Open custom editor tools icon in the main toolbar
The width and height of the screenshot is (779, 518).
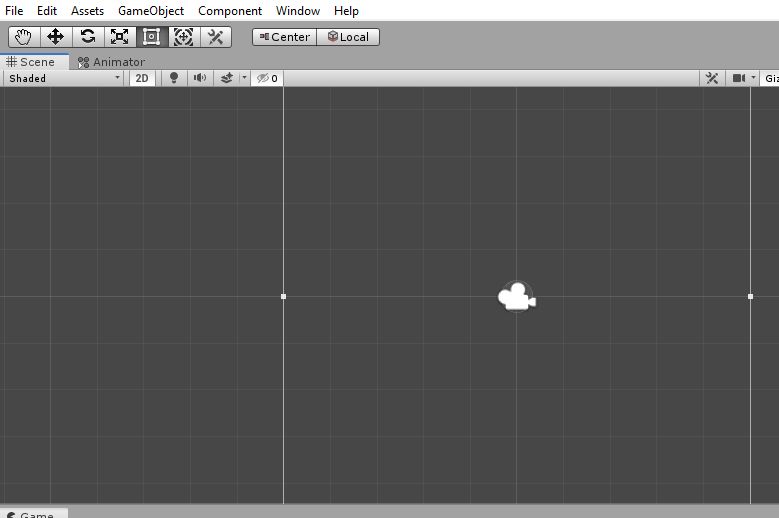(x=216, y=37)
